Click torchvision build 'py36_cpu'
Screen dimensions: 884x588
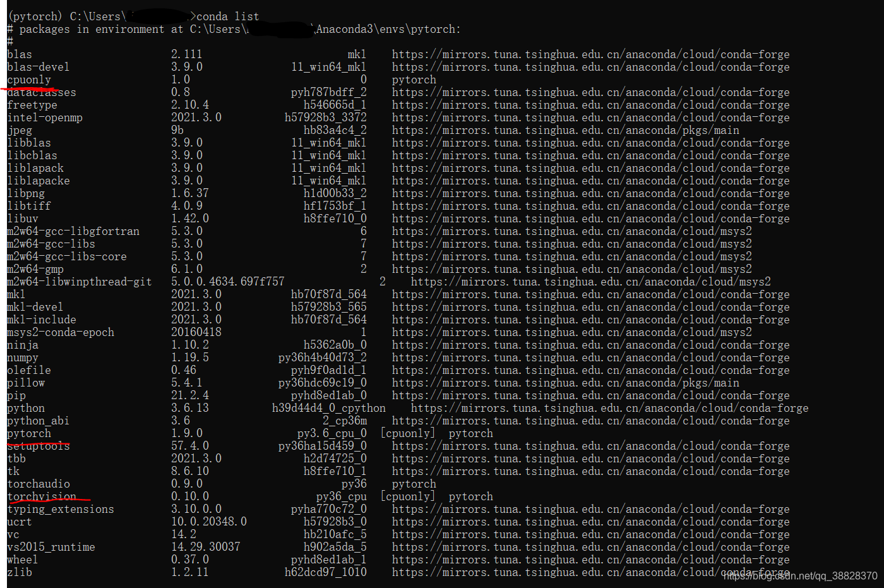tap(342, 496)
